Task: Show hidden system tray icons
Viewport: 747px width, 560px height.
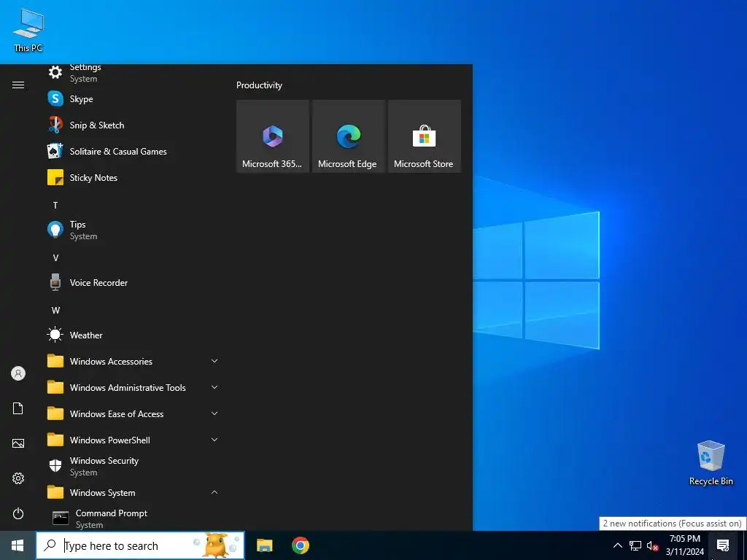Action: click(x=617, y=545)
